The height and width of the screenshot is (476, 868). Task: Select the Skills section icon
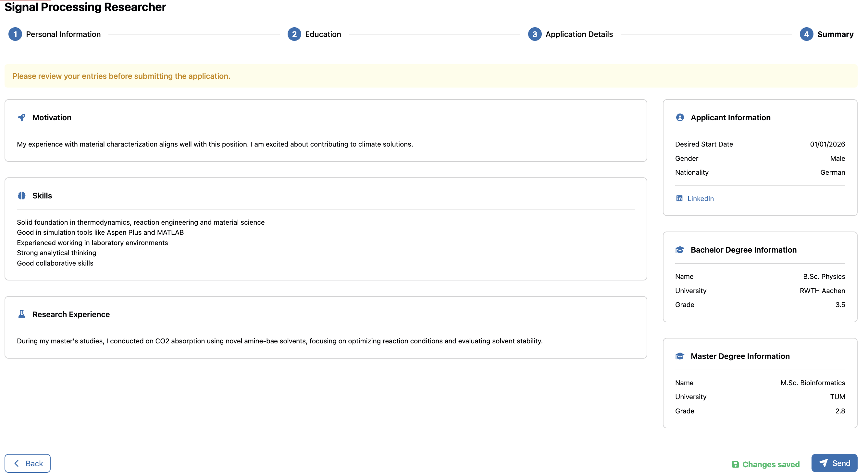point(21,195)
